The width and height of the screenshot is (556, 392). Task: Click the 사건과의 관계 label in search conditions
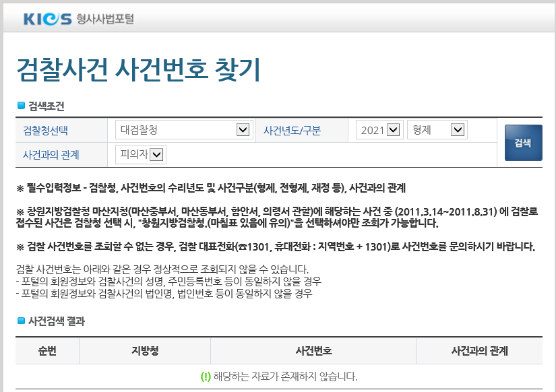(51, 155)
